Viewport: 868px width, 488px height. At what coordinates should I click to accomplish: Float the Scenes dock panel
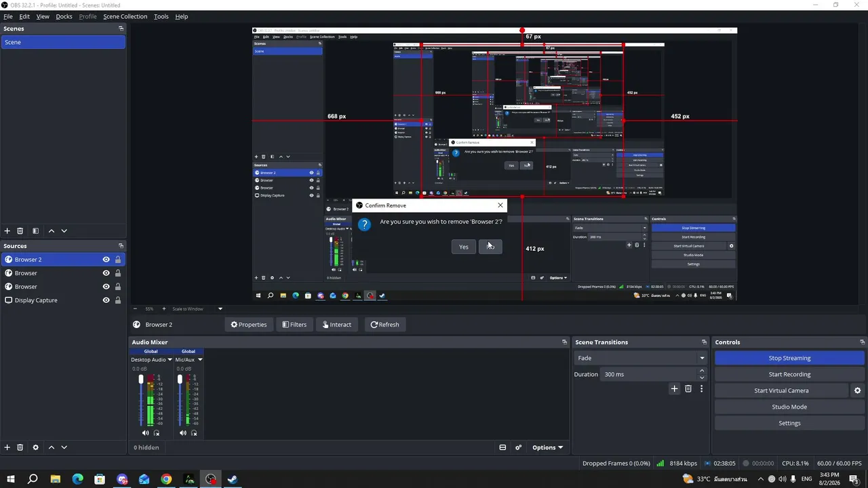point(121,28)
